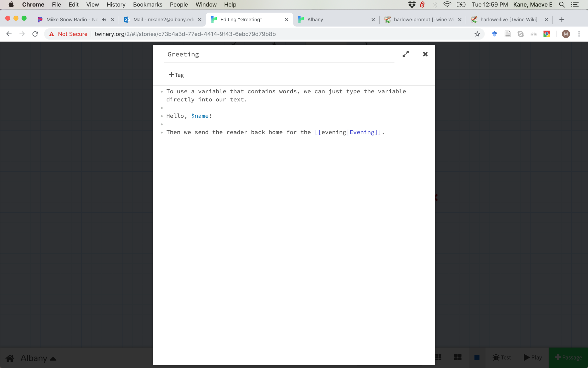Viewport: 588px width, 368px height.
Task: Open the Albany story menu arrow
Action: 53,358
